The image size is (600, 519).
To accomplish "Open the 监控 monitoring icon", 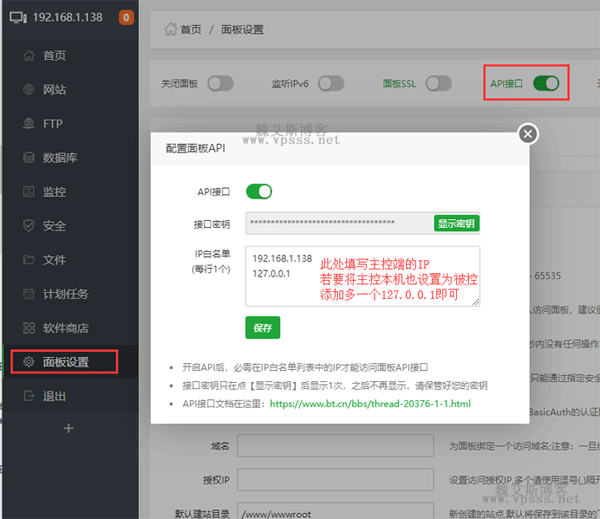I will click(x=27, y=192).
